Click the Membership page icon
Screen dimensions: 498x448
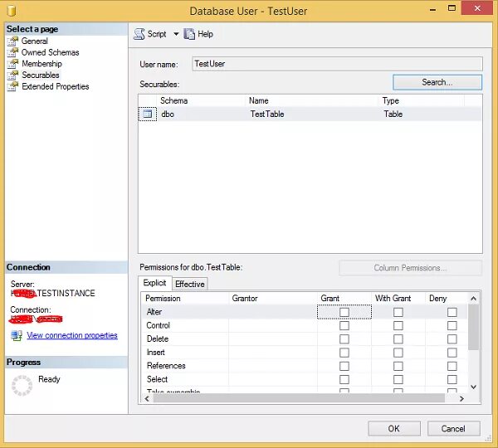12,64
